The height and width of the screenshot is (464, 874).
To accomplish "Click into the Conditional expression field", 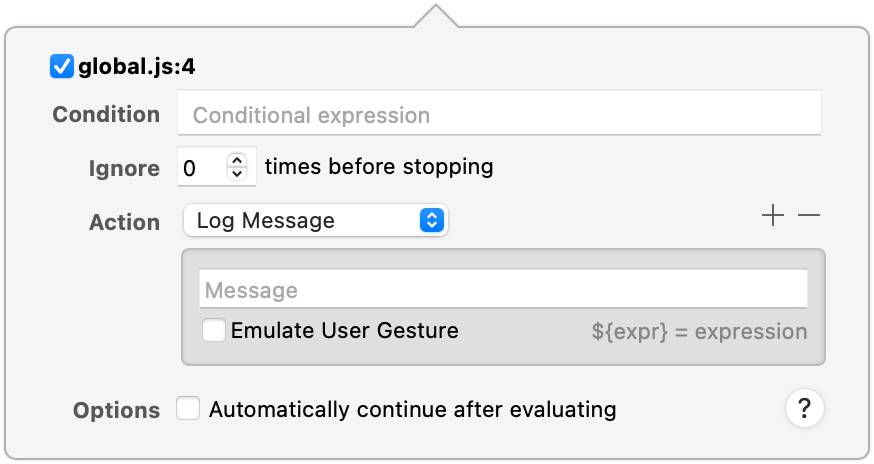I will [x=499, y=115].
